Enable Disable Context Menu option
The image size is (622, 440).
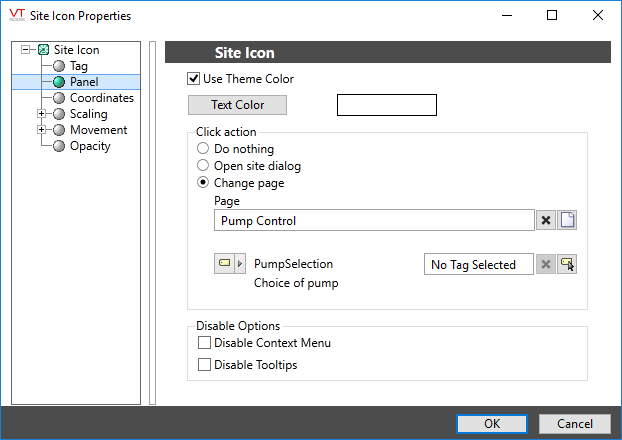point(204,343)
